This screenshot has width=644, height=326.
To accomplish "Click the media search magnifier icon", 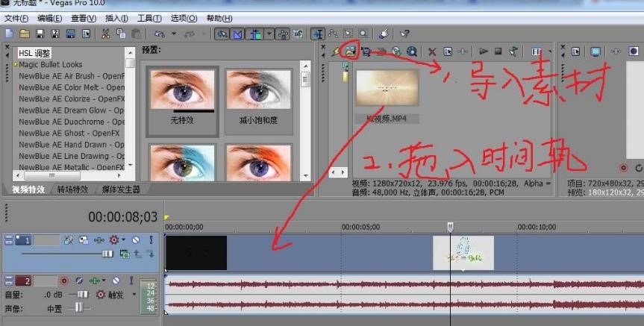I will click(x=411, y=51).
